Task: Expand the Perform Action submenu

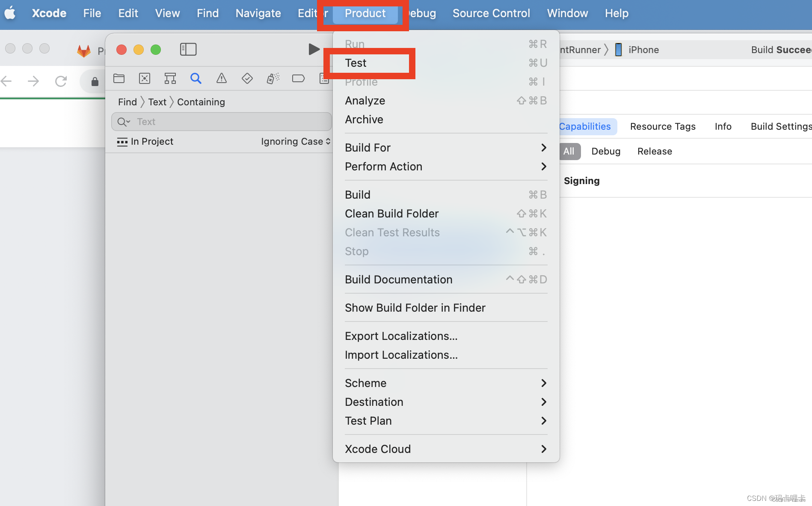Action: tap(446, 167)
